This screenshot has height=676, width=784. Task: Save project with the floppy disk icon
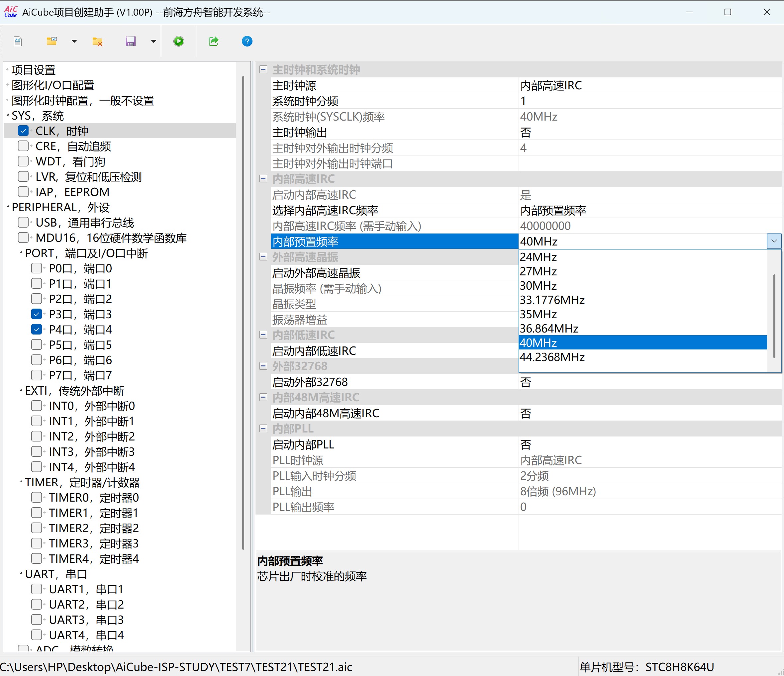click(x=131, y=41)
